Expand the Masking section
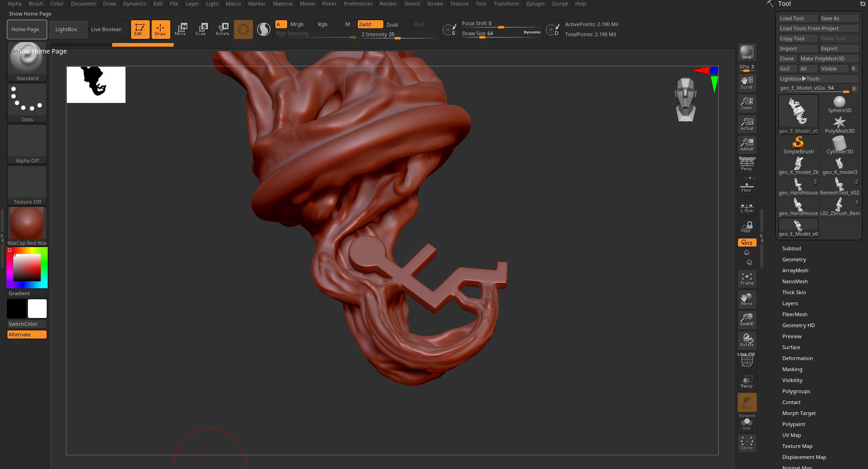 (x=792, y=369)
